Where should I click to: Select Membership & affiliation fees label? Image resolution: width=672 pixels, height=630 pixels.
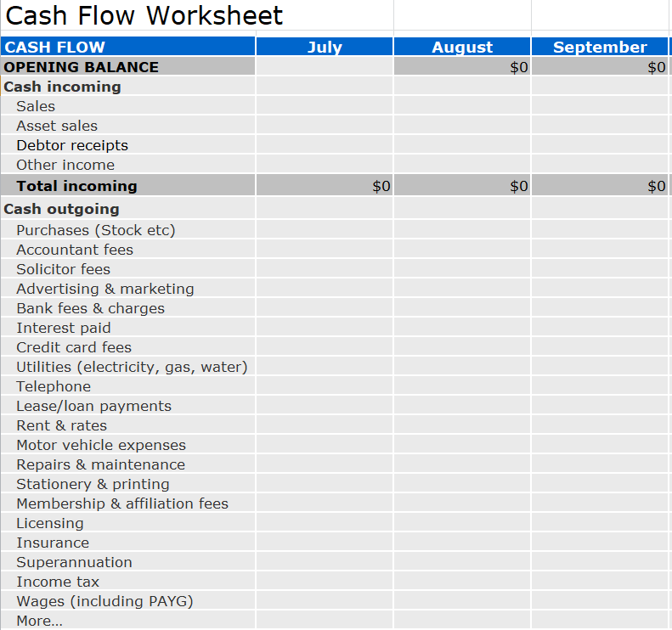[x=122, y=503]
